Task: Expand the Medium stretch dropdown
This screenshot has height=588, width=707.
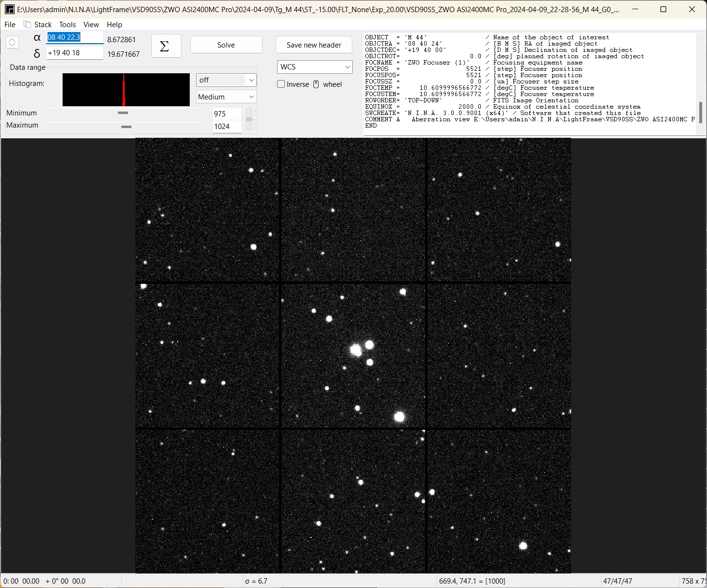Action: [x=226, y=97]
